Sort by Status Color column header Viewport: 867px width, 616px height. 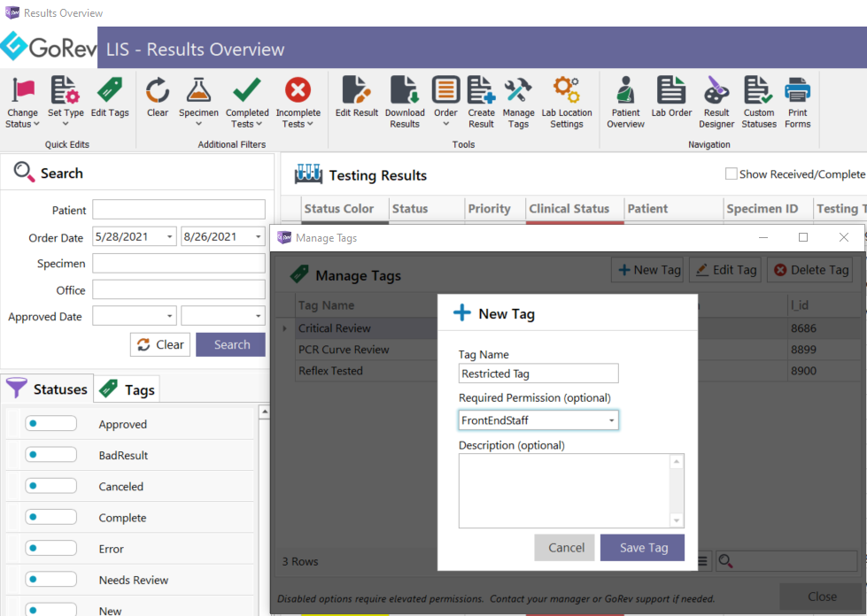click(x=339, y=209)
